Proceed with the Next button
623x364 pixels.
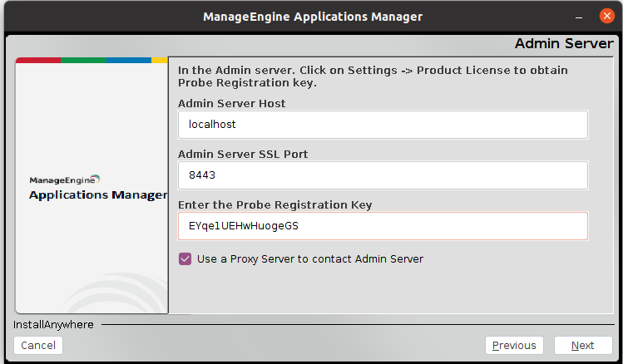click(x=582, y=346)
